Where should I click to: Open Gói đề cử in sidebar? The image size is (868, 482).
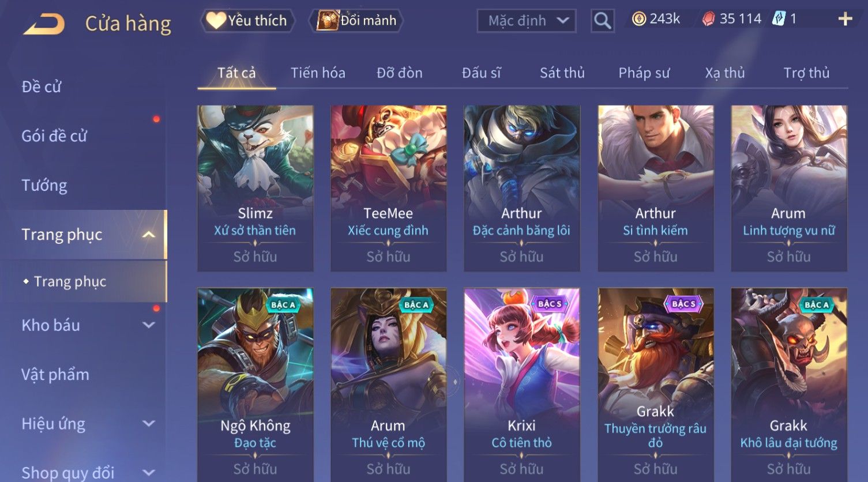54,136
